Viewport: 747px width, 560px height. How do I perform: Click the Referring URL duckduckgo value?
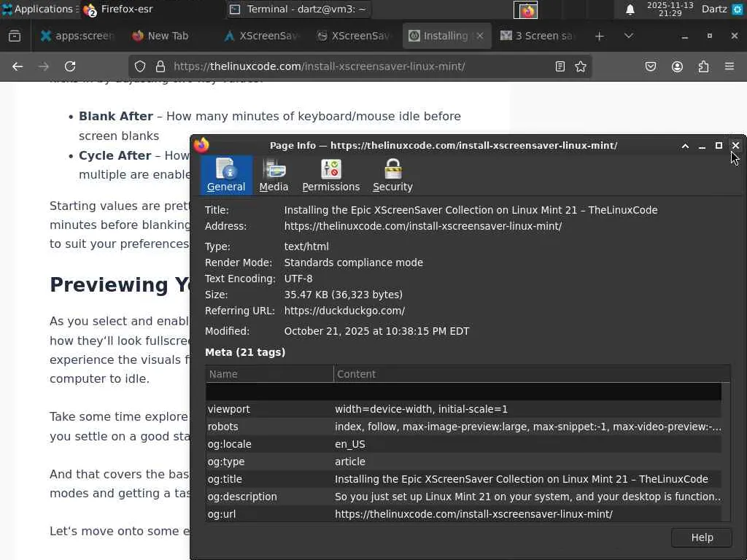(x=344, y=311)
